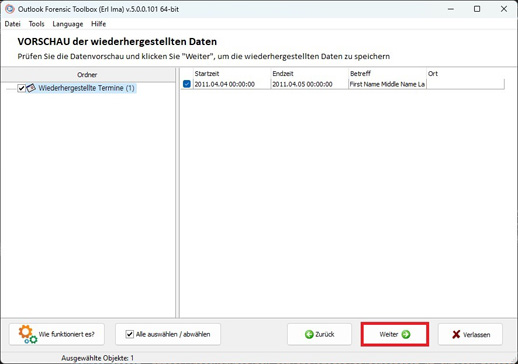This screenshot has height=364, width=518.
Task: Select end time 2011.04.05 00:00:00 cell
Action: pyautogui.click(x=309, y=84)
